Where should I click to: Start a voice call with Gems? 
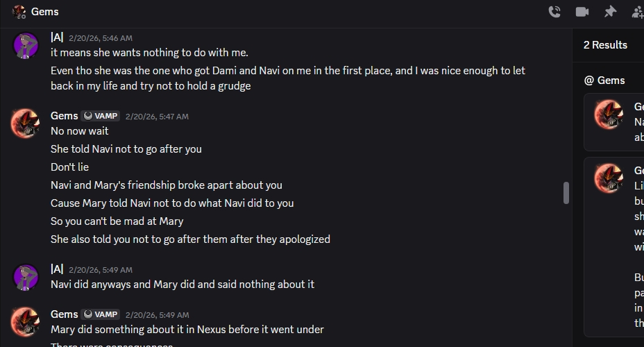coord(554,12)
